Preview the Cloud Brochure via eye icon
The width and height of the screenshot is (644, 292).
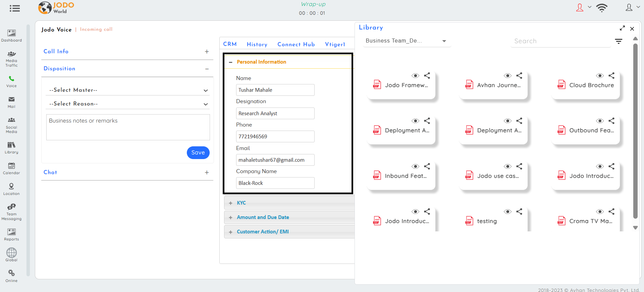600,76
